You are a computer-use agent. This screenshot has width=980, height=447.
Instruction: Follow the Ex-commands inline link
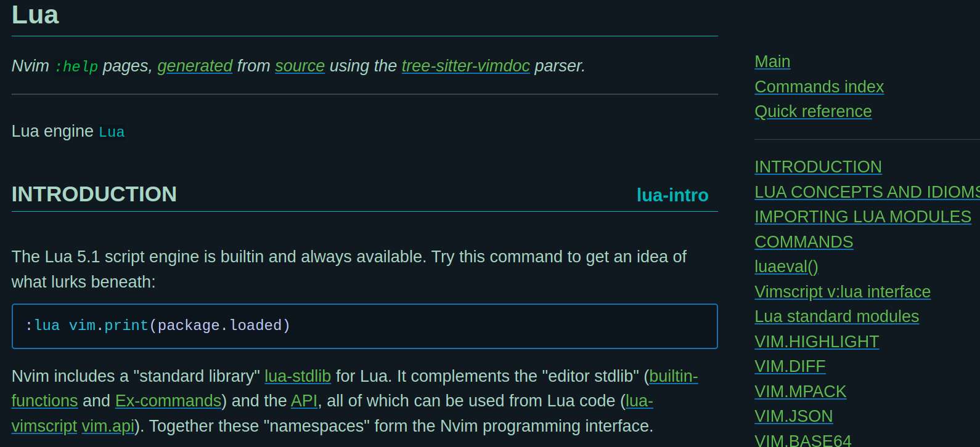pos(168,401)
